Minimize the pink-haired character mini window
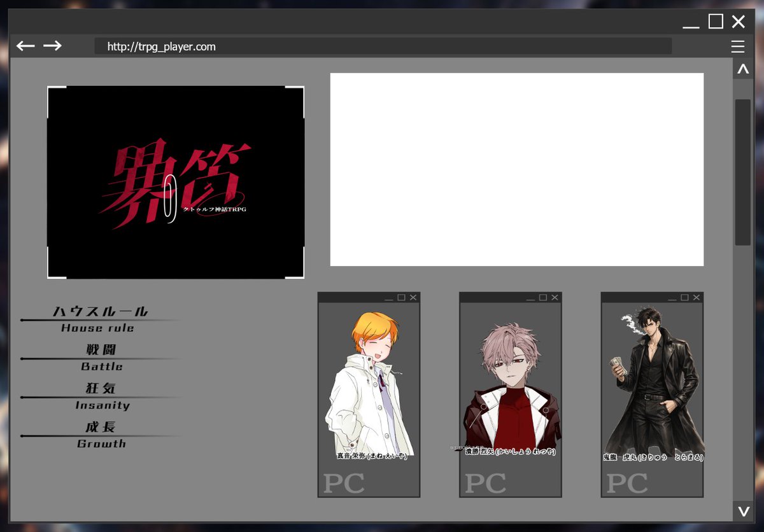The height and width of the screenshot is (532, 764). (x=531, y=299)
